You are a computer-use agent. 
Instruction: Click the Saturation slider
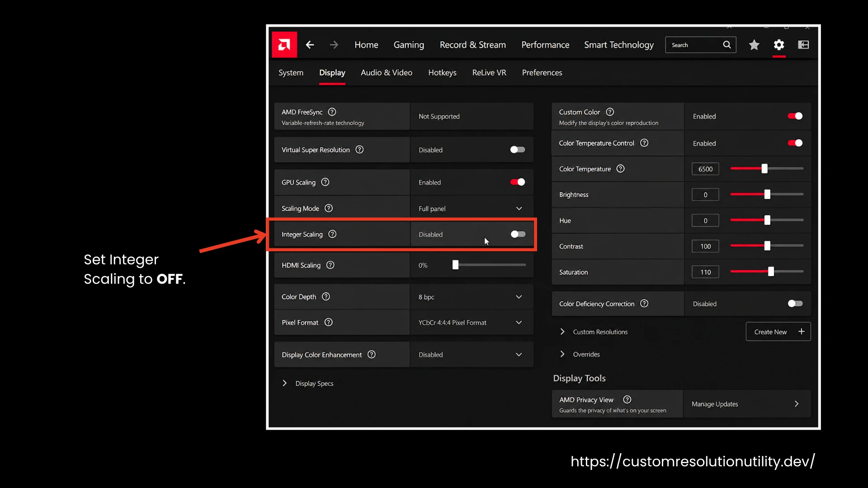[767, 272]
